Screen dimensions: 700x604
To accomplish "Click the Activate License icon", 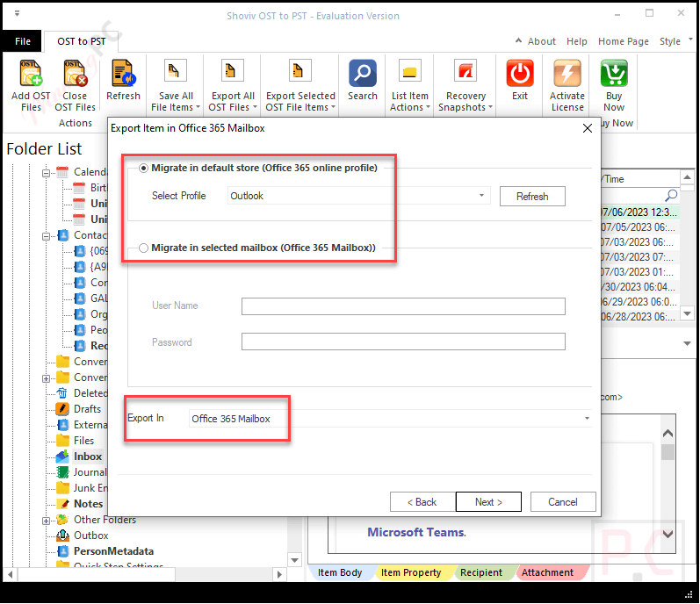I will pos(567,73).
